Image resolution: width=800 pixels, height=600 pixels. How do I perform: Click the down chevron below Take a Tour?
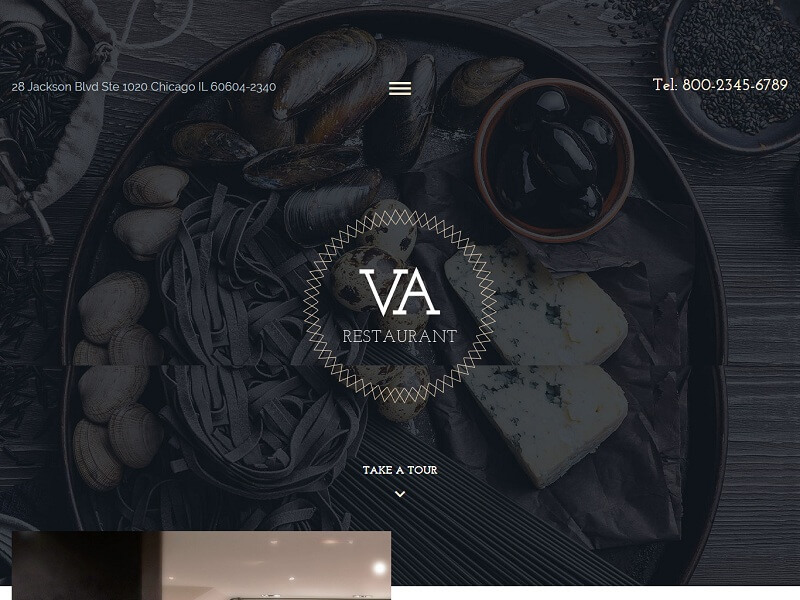click(400, 494)
